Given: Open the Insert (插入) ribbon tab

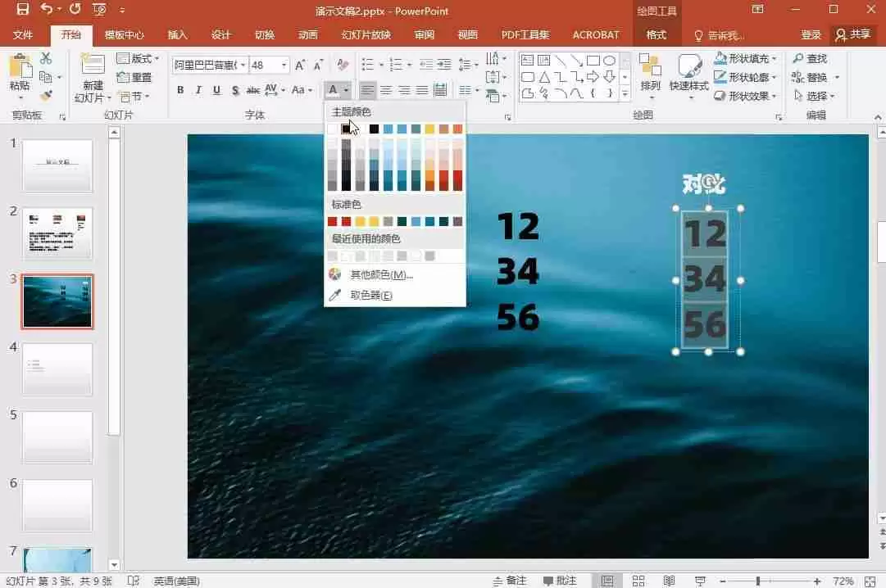Looking at the screenshot, I should (x=177, y=35).
